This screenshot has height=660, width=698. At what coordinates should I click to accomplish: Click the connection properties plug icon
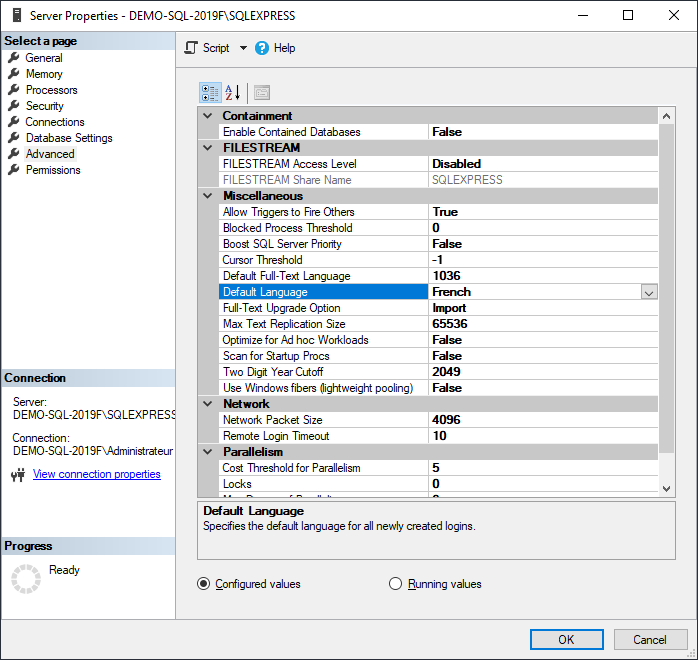click(x=18, y=475)
